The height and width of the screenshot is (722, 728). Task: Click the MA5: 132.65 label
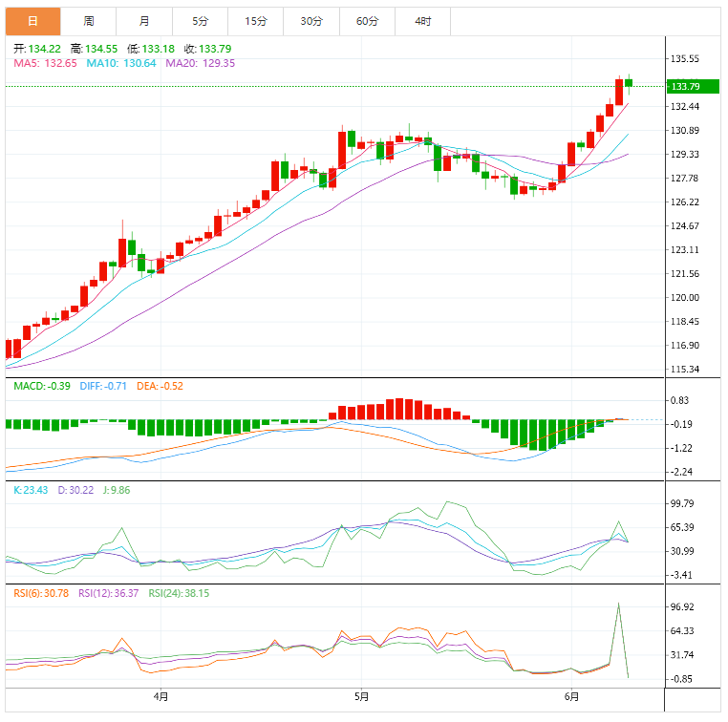(x=45, y=63)
